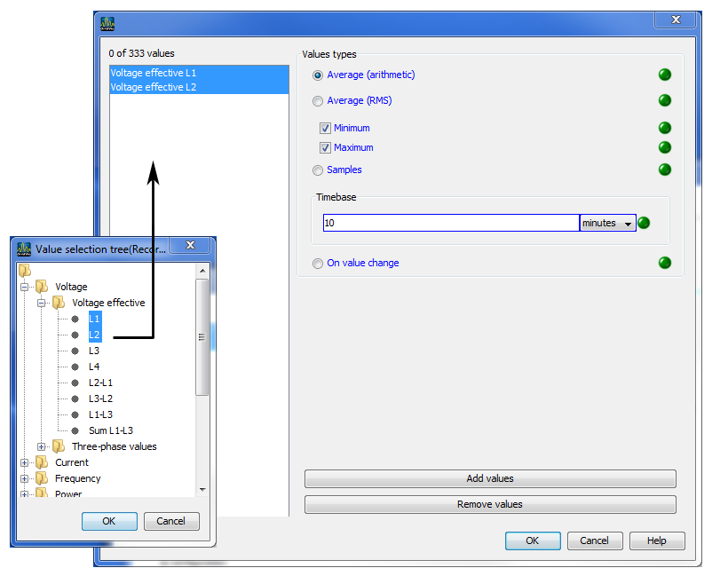Select the Average (RMS) radio button

(x=318, y=101)
